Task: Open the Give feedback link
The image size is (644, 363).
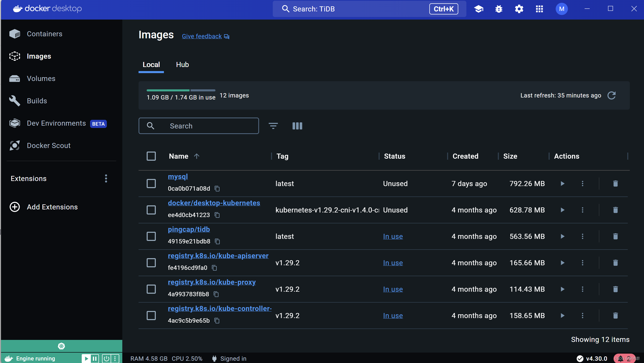Action: (x=201, y=36)
